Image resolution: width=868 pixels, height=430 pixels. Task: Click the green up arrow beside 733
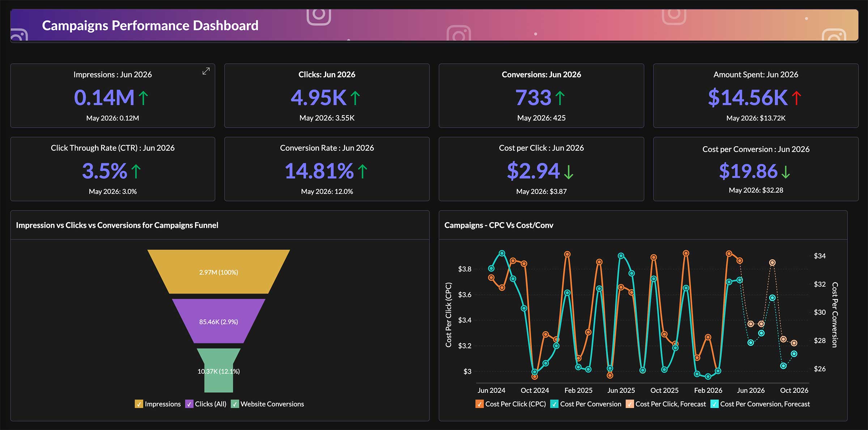pyautogui.click(x=560, y=98)
